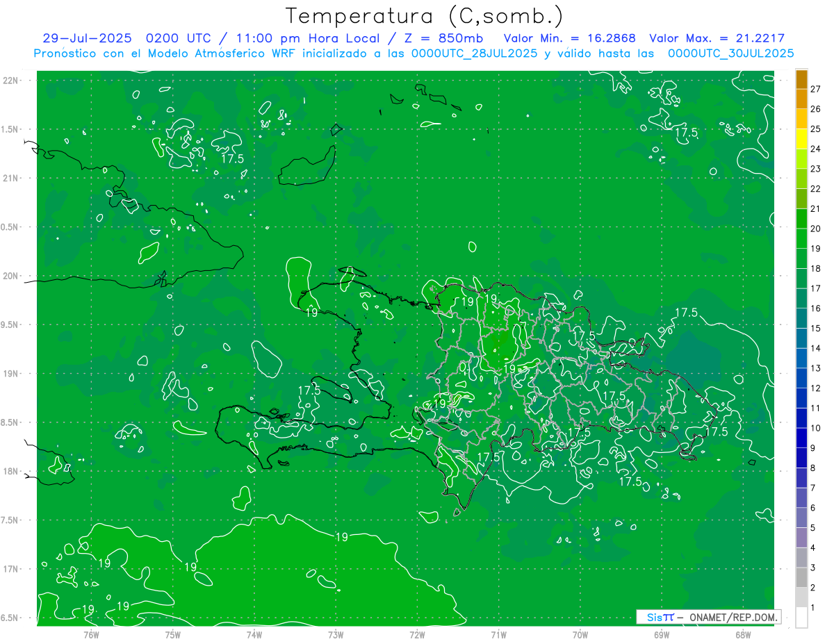Click the "ONAMET/REP.DOM." credit label
The image size is (834, 644).
[733, 617]
